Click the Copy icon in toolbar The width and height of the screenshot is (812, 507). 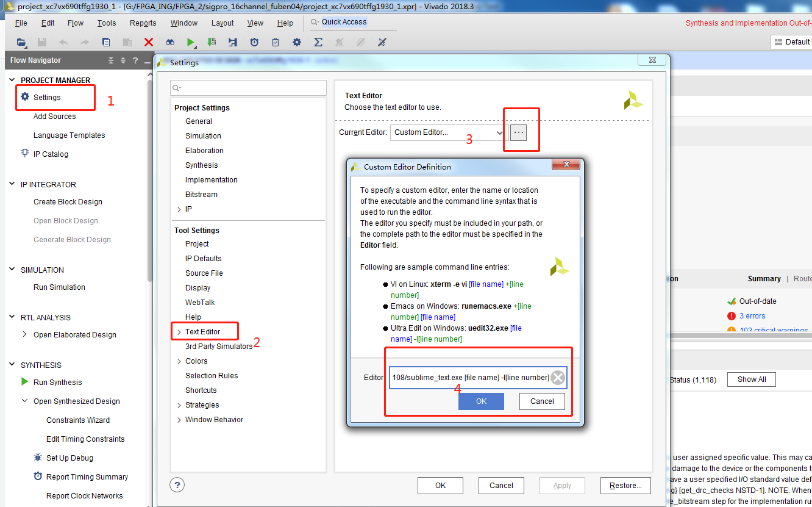pos(106,42)
